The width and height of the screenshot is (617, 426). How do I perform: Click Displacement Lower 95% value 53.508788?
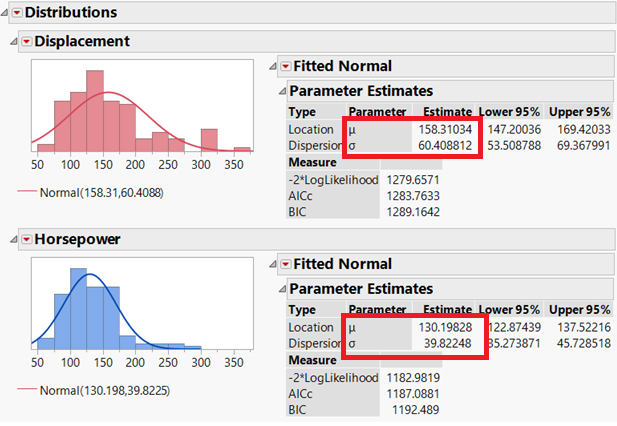point(514,146)
